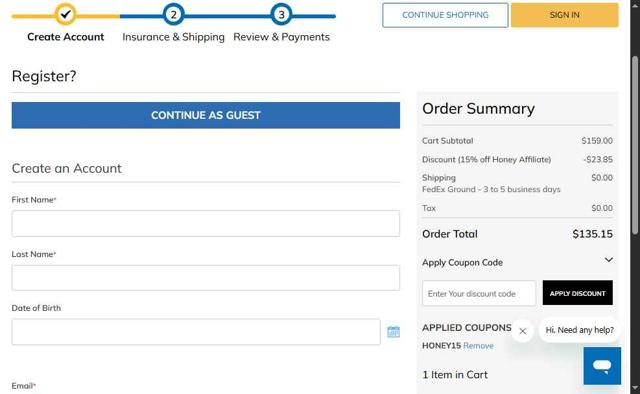This screenshot has width=640, height=394.
Task: Click the discount code input box
Action: click(x=479, y=293)
